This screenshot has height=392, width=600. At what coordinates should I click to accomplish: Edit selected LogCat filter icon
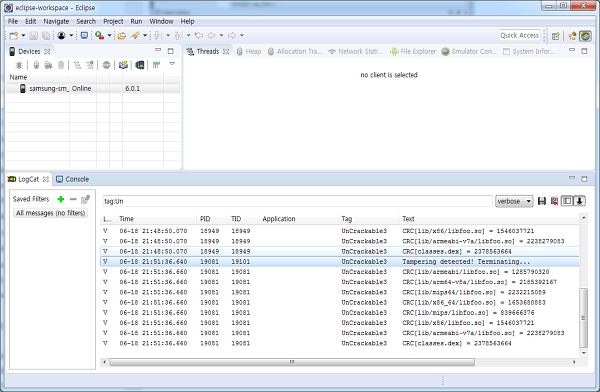pyautogui.click(x=85, y=199)
